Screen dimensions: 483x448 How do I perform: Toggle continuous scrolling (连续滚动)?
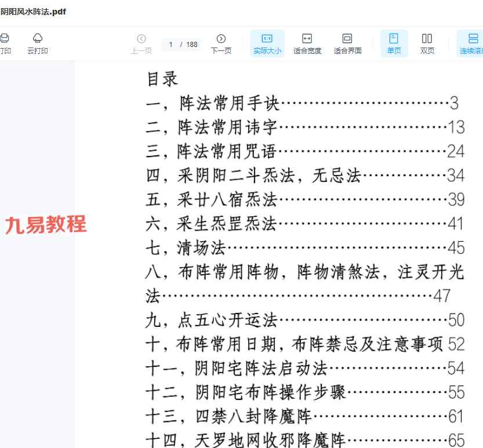(472, 43)
